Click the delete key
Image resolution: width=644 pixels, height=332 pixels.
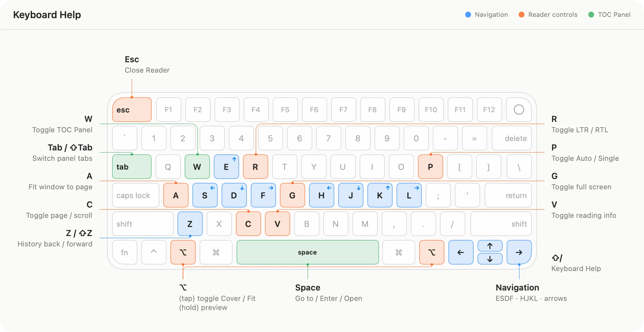(512, 138)
